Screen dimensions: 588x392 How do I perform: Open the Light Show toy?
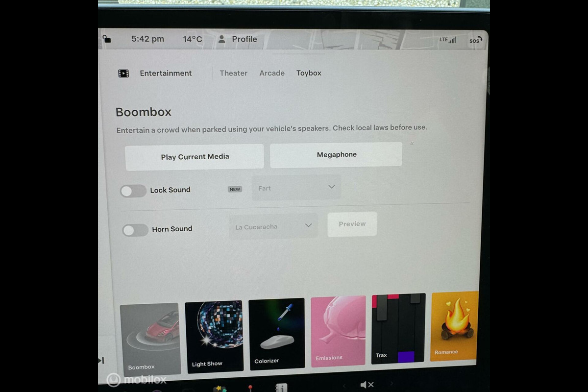pyautogui.click(x=214, y=336)
